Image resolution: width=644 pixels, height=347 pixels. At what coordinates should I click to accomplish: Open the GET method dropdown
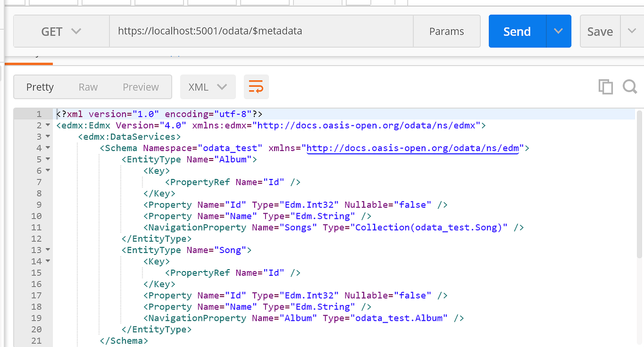point(62,31)
